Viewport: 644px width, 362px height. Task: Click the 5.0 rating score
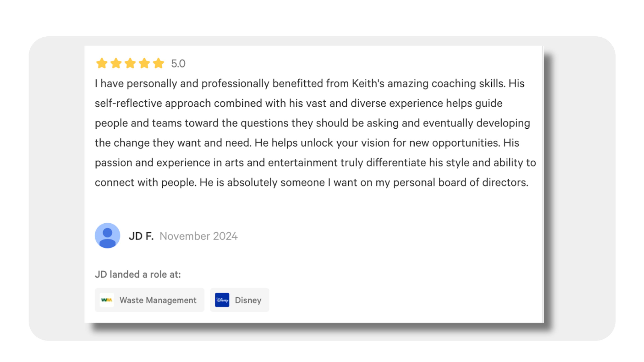(x=178, y=64)
